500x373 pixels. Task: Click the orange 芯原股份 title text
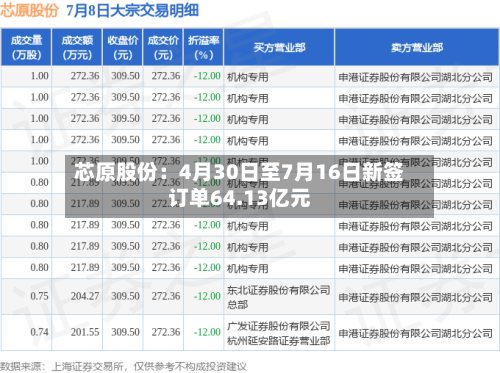[x=29, y=10]
